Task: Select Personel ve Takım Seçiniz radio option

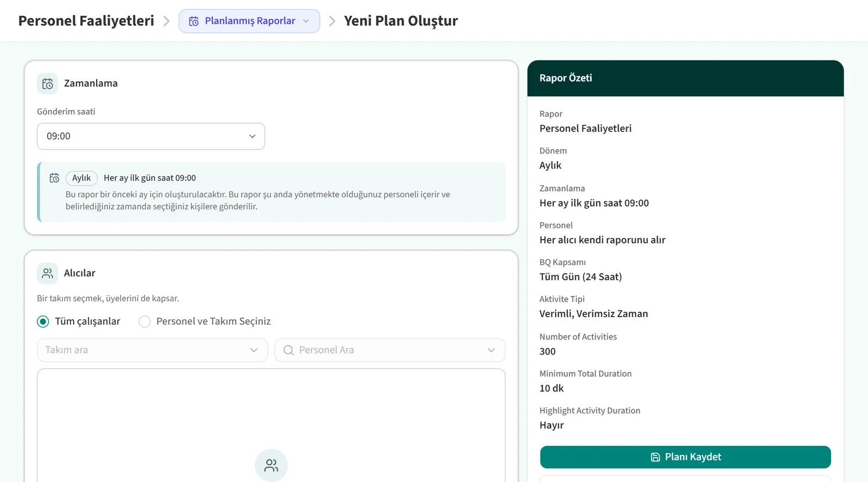Action: (x=144, y=322)
